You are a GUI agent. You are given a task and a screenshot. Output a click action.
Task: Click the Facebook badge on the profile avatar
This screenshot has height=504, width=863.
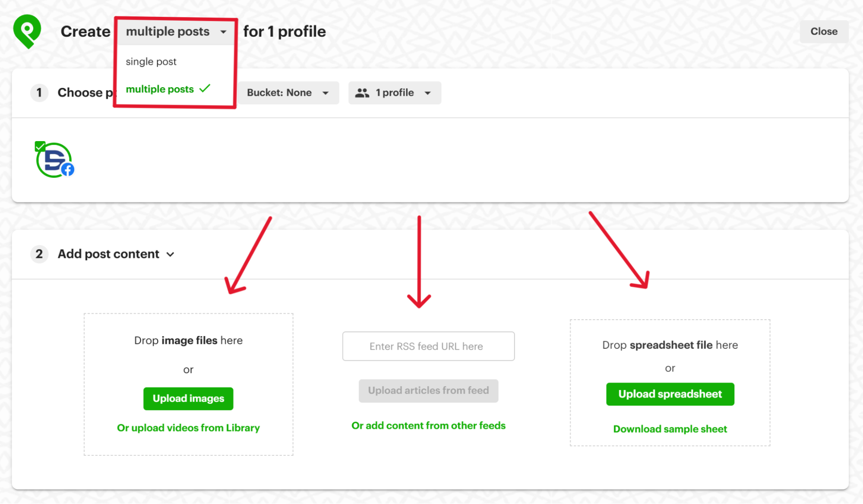[x=68, y=169]
